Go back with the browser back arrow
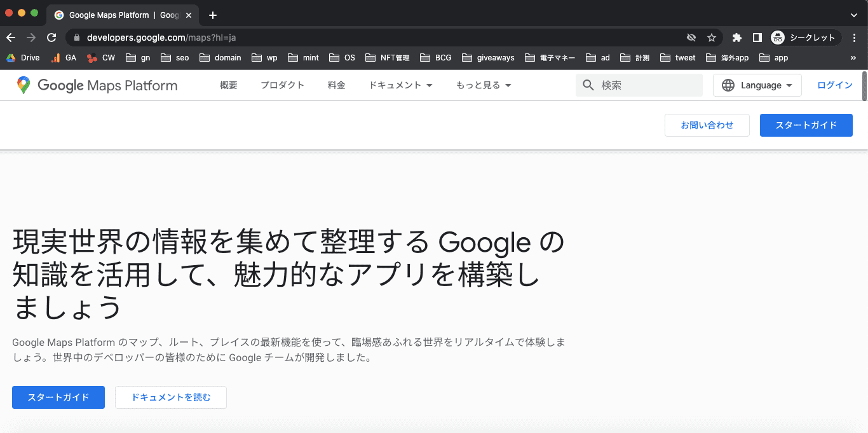 pos(11,38)
